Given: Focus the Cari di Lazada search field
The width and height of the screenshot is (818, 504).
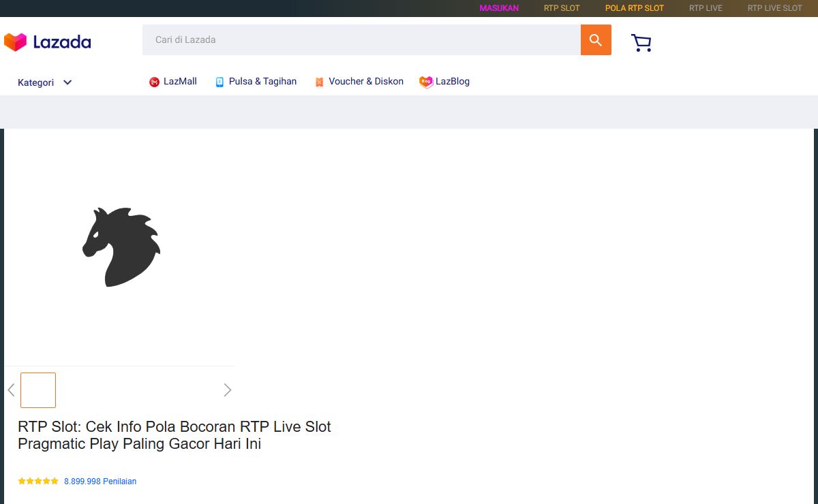Looking at the screenshot, I should [x=361, y=40].
